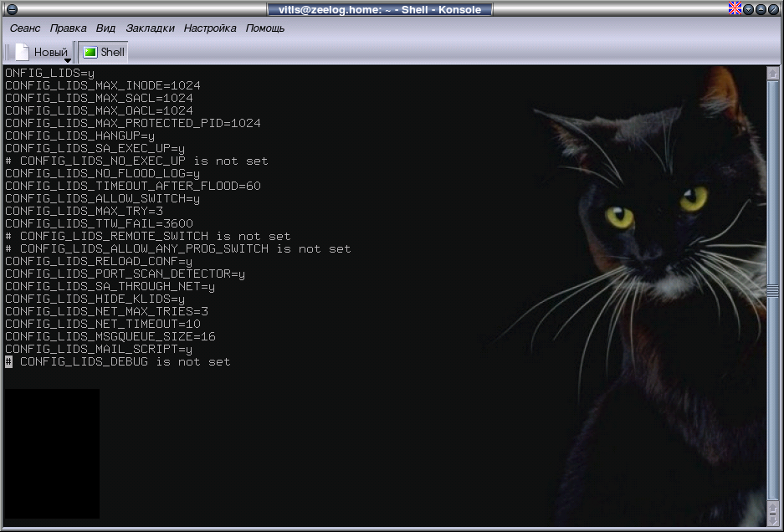This screenshot has height=532, width=784.
Task: Click line CONFIG_LIDS_REMOTE_SWITCH is not set
Action: point(147,236)
